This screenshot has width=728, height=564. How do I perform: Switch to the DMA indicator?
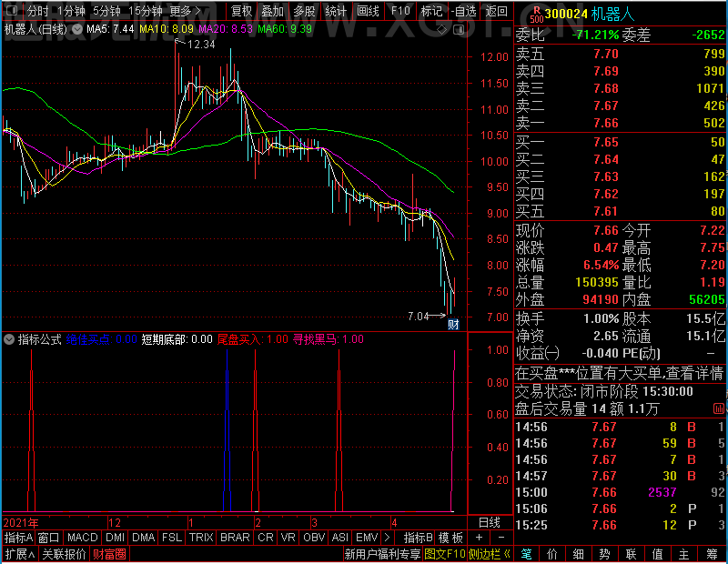(144, 538)
